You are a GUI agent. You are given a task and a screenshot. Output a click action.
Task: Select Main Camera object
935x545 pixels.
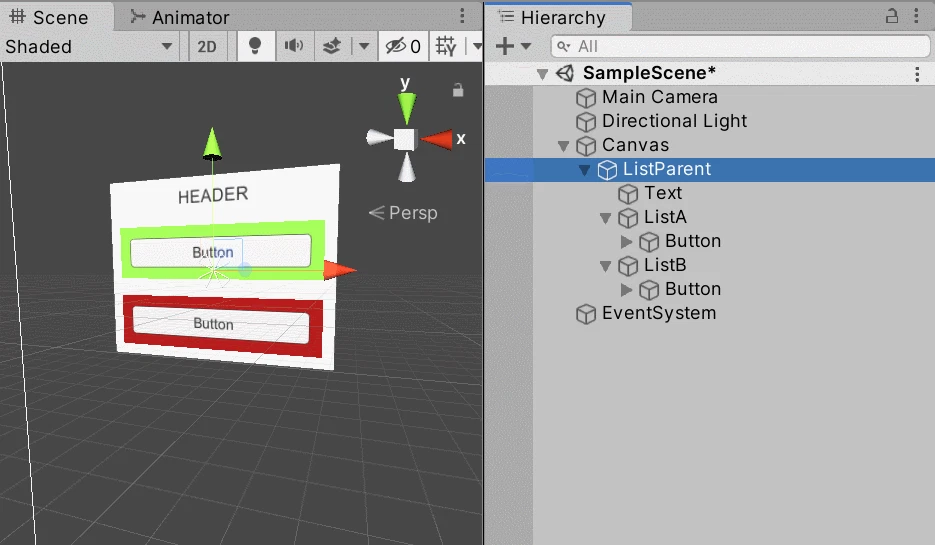click(x=660, y=97)
